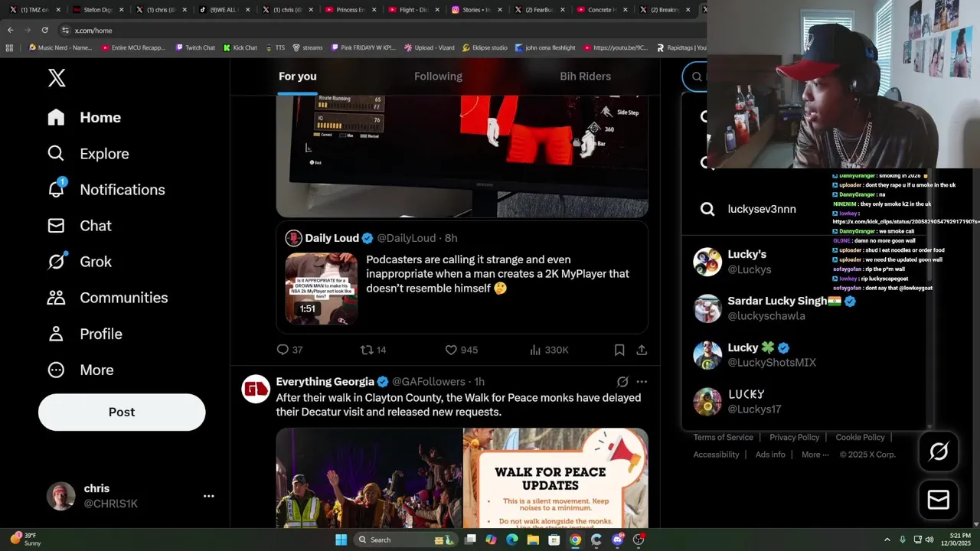Open the Daily Loud profile name
Viewport: 980px width, 551px height.
(332, 238)
